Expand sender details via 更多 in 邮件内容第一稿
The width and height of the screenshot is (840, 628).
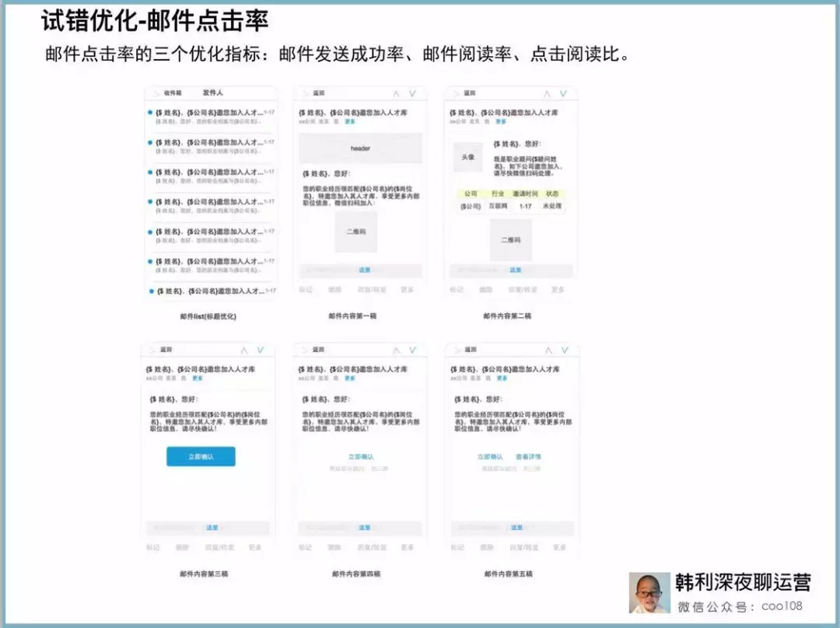350,122
